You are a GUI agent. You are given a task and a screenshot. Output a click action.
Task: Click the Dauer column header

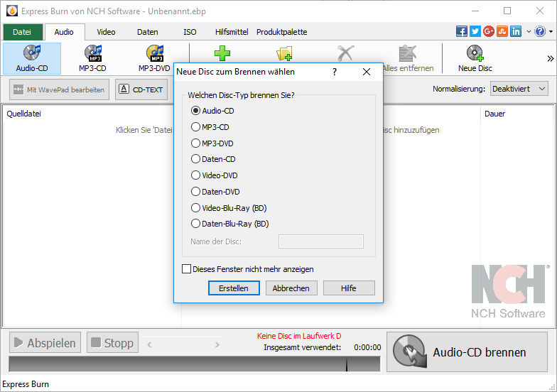(x=494, y=114)
